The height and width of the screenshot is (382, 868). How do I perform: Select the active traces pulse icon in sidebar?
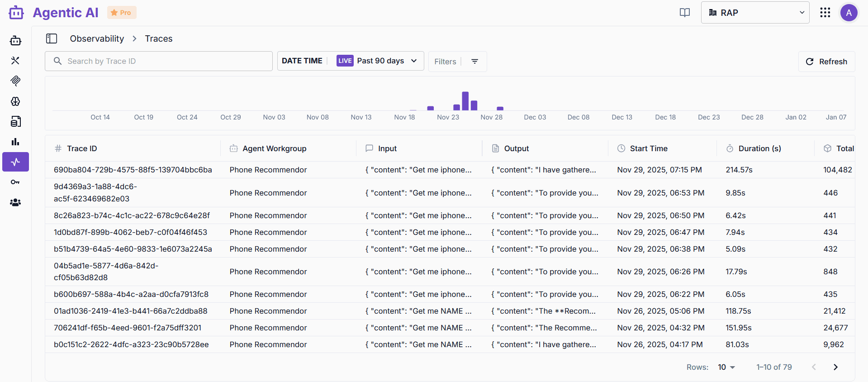pos(15,162)
